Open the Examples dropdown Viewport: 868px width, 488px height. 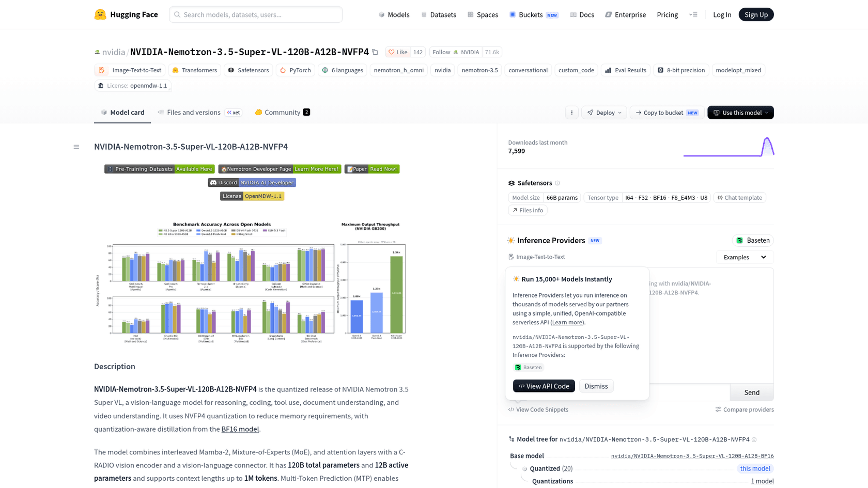click(x=745, y=257)
